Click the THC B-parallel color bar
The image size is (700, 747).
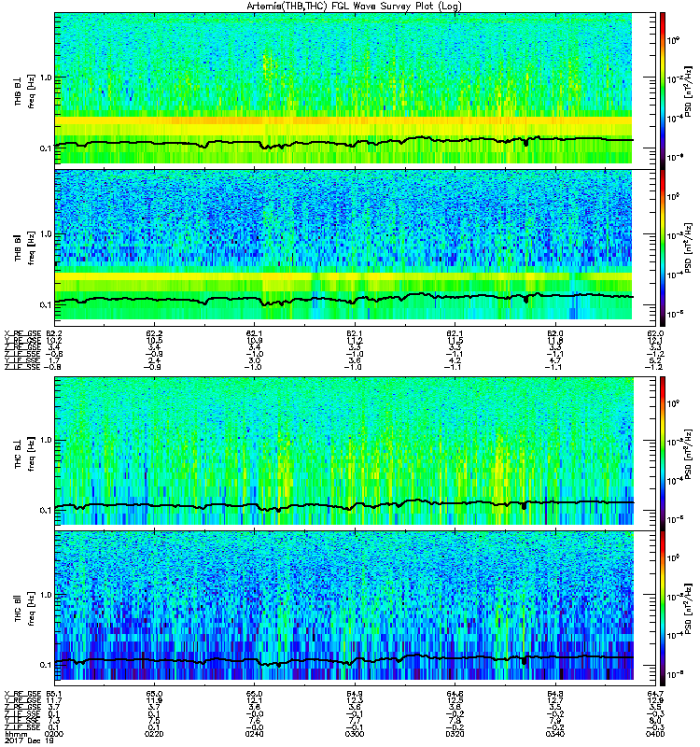click(x=663, y=609)
